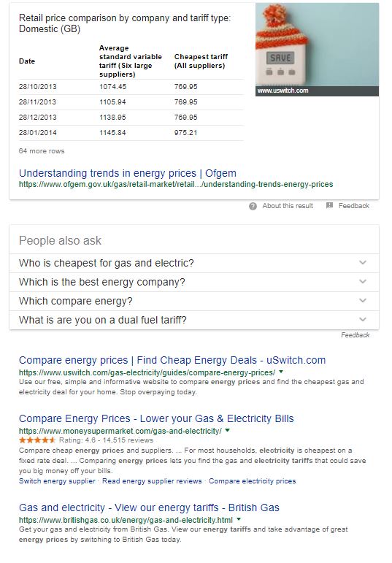
Task: Click the "Compare electricity prices" sitelink
Action: pos(253,481)
